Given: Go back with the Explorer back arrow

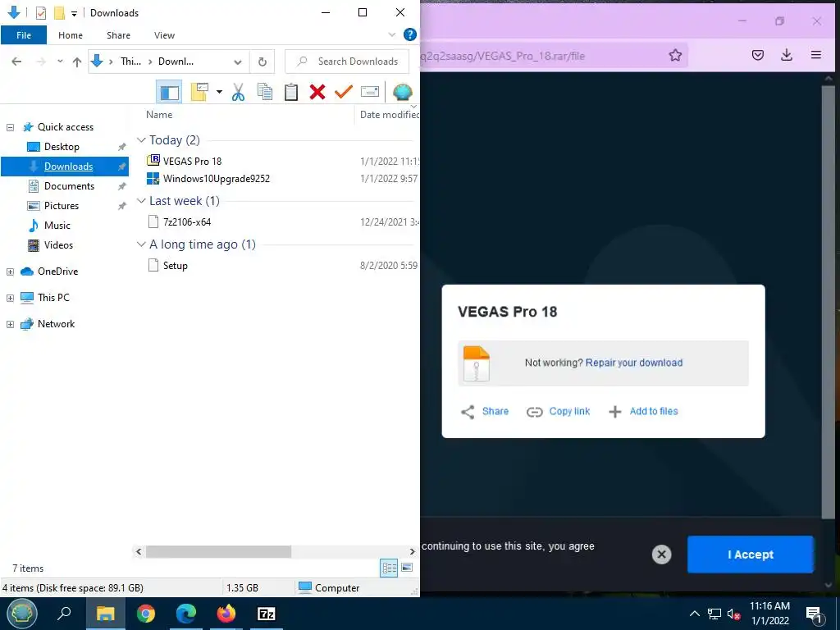Looking at the screenshot, I should tap(16, 62).
